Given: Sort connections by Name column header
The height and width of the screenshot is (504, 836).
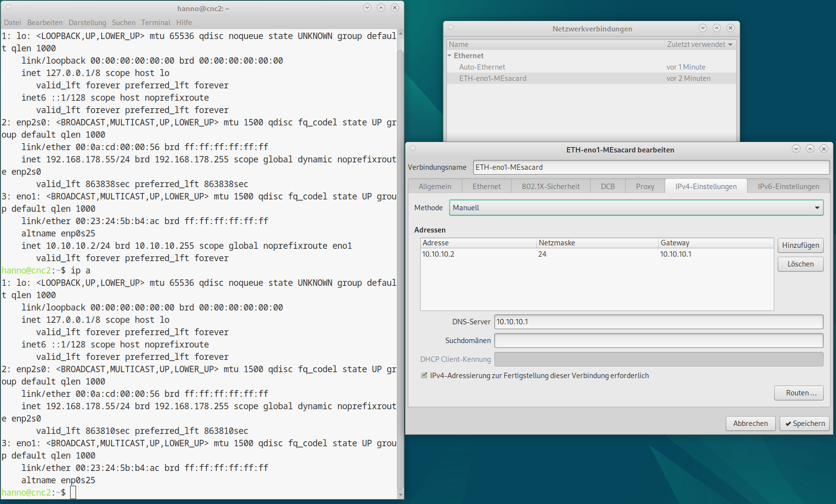Looking at the screenshot, I should coord(556,44).
